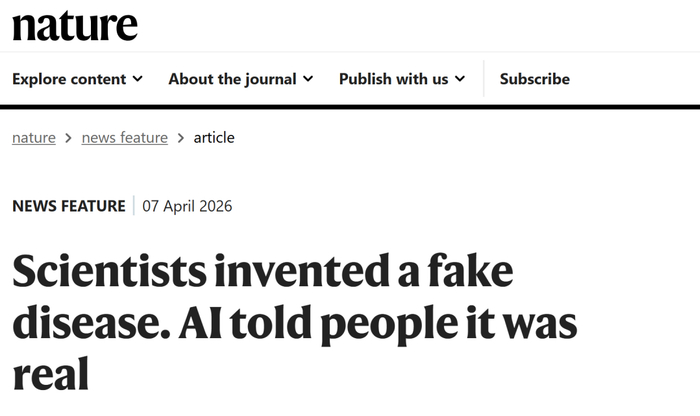This screenshot has height=416, width=700.
Task: Click the word 'real' in headline
Action: [x=51, y=373]
